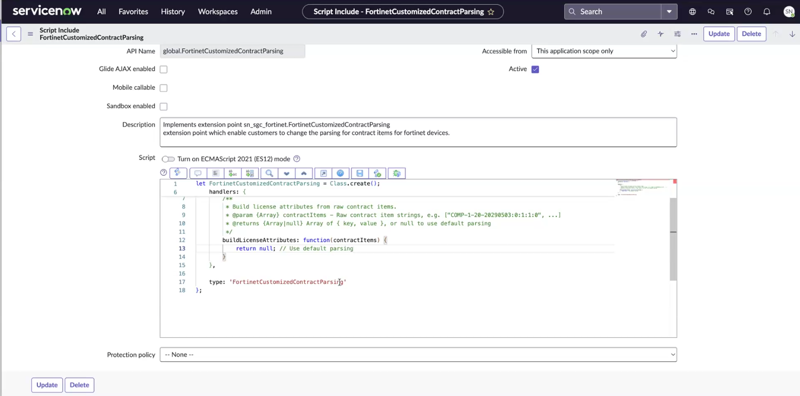The image size is (800, 396).
Task: Open the Accessible from dropdown
Action: 604,51
